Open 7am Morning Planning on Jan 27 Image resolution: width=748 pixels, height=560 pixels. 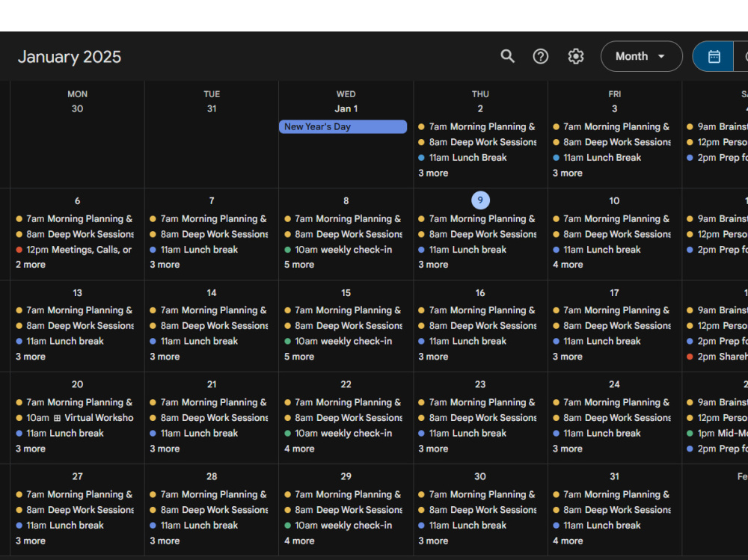tap(74, 495)
